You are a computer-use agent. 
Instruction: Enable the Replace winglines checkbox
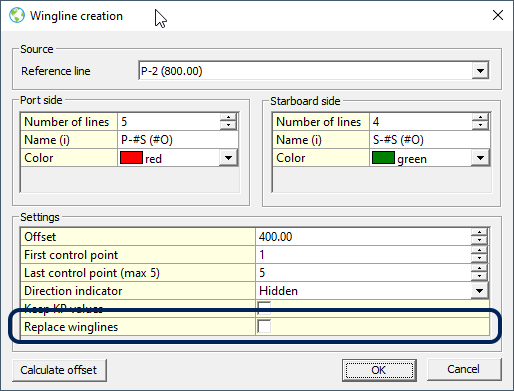(264, 326)
